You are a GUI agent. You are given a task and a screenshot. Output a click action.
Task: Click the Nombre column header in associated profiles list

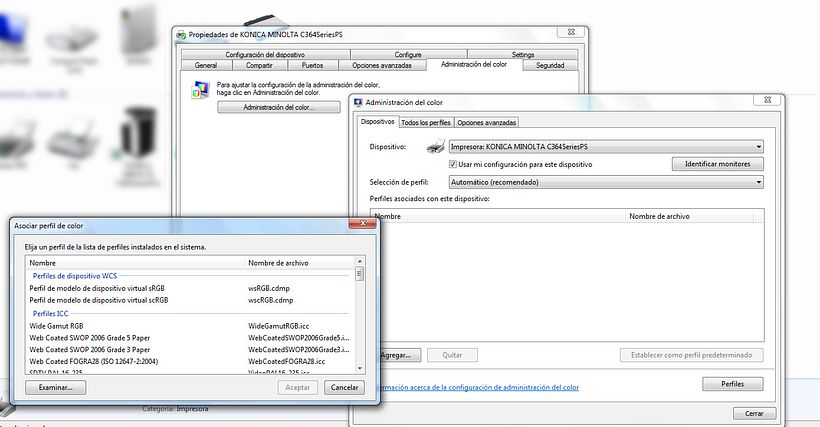(x=498, y=216)
